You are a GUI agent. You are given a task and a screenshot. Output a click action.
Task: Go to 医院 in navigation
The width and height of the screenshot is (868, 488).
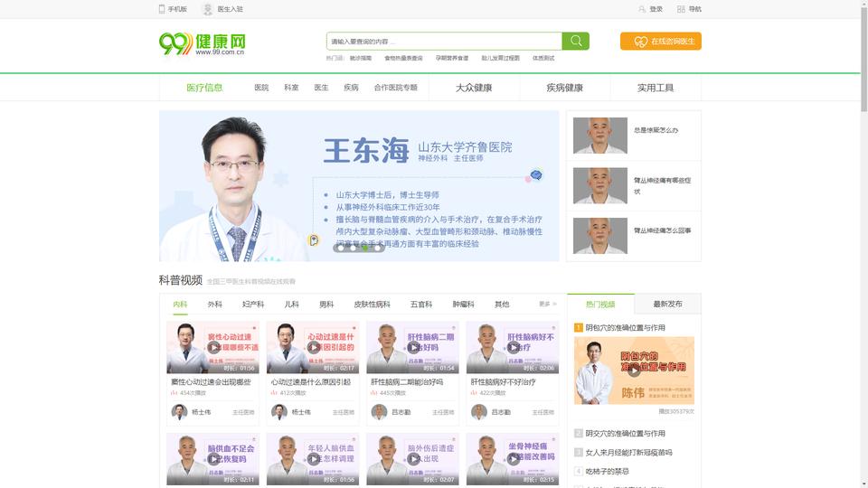pos(261,88)
